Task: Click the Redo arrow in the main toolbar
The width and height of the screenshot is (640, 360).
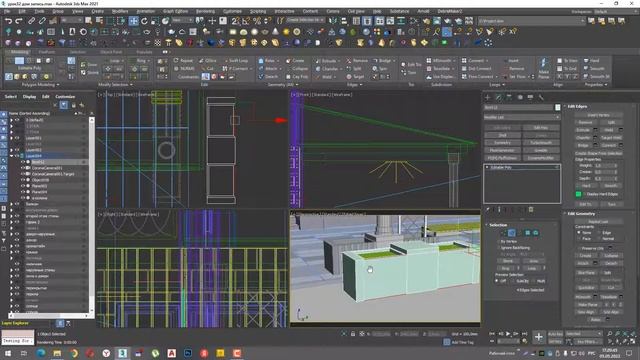Action: tap(19, 20)
